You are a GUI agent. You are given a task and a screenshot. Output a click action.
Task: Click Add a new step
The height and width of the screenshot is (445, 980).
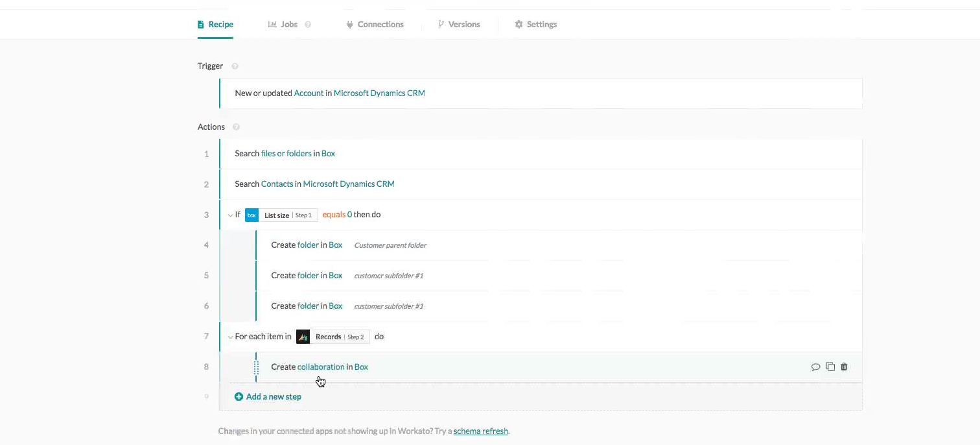pos(268,396)
